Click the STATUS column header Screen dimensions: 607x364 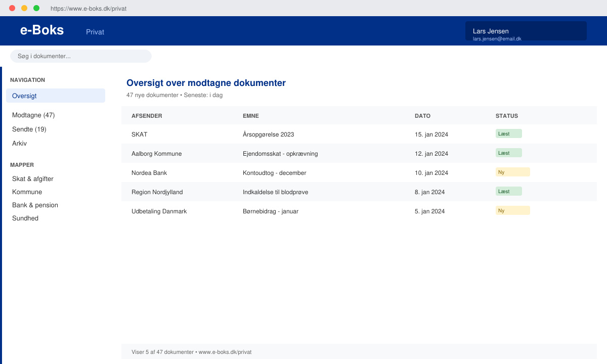507,116
